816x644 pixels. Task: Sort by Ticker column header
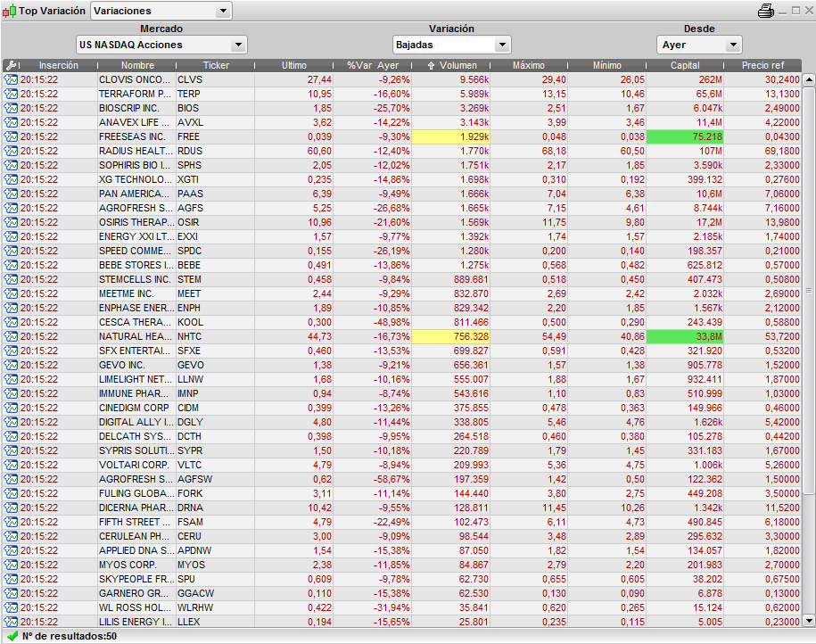[216, 66]
